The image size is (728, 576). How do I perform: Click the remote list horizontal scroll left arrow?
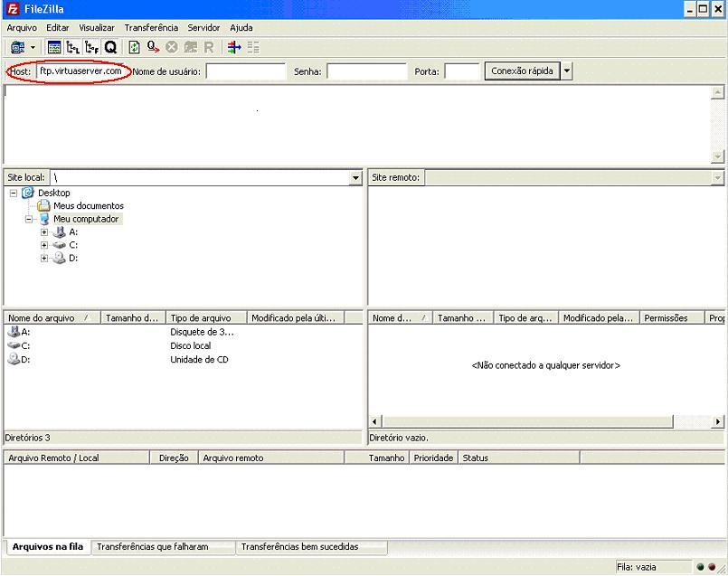(x=375, y=421)
